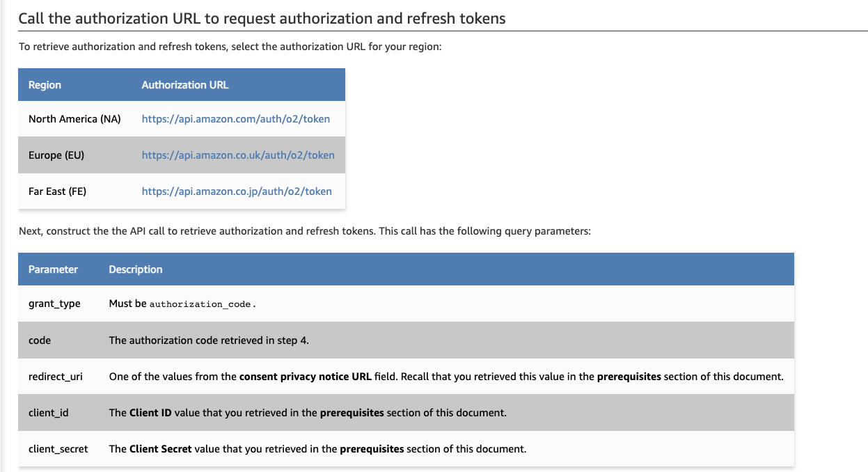Open the Far East api.amazon.co.jp link
The height and width of the screenshot is (472, 868).
pyautogui.click(x=237, y=191)
